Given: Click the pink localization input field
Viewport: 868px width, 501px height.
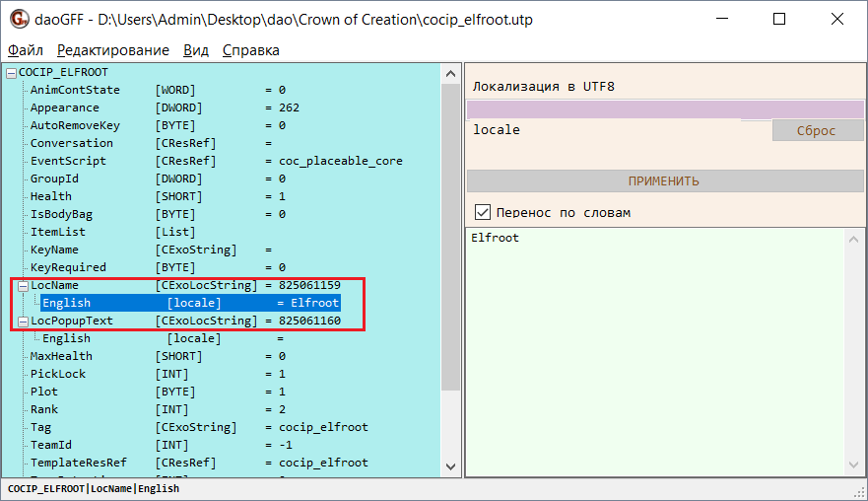Looking at the screenshot, I should (x=664, y=109).
